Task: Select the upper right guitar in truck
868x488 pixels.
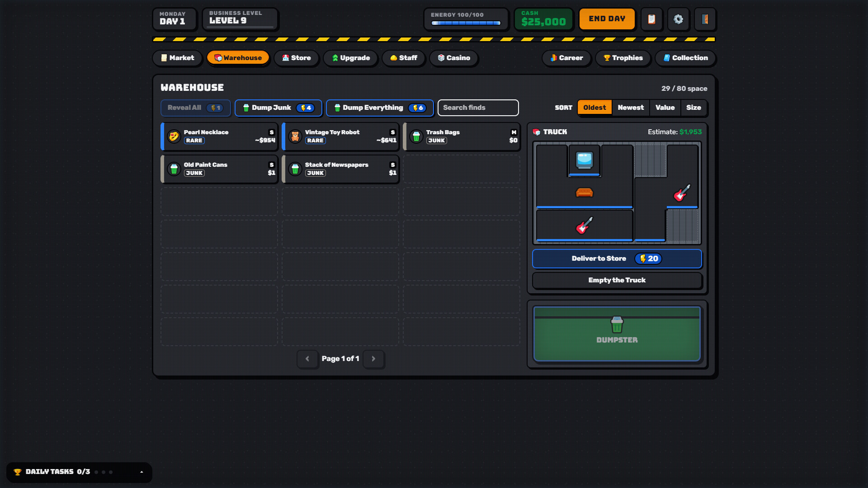Action: [x=682, y=193]
